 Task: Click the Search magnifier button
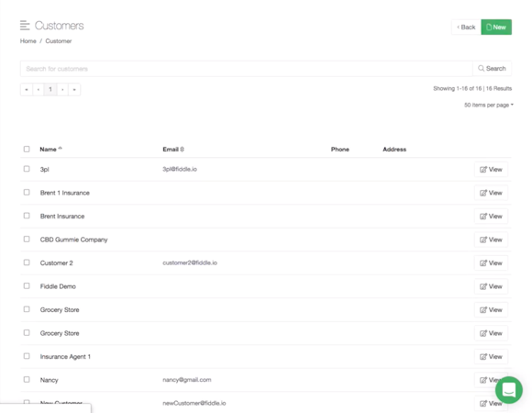click(x=492, y=69)
